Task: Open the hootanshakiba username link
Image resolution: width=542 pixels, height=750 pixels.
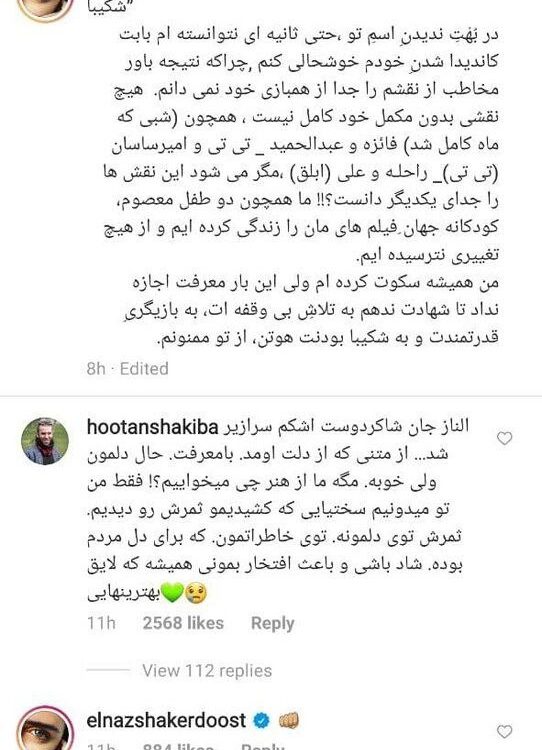Action: pyautogui.click(x=153, y=427)
